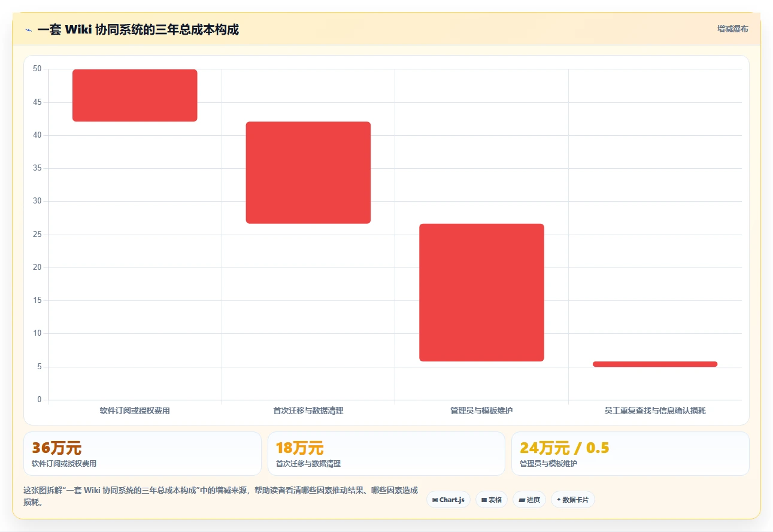Click the 36万元 data card

[143, 454]
